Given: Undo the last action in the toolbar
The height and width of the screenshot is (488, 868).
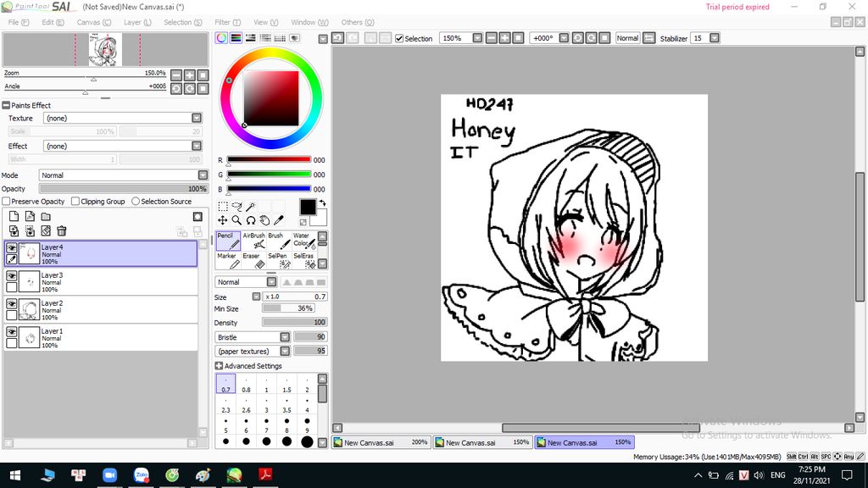Looking at the screenshot, I should 337,38.
